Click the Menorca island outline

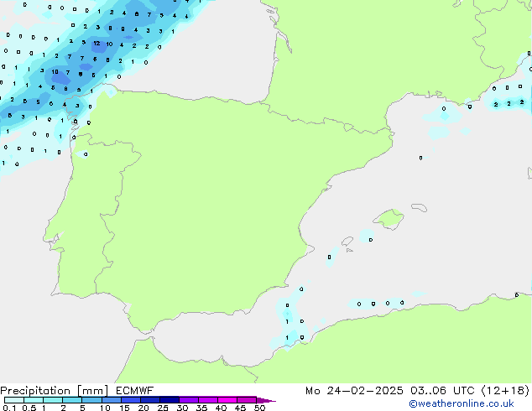click(419, 207)
